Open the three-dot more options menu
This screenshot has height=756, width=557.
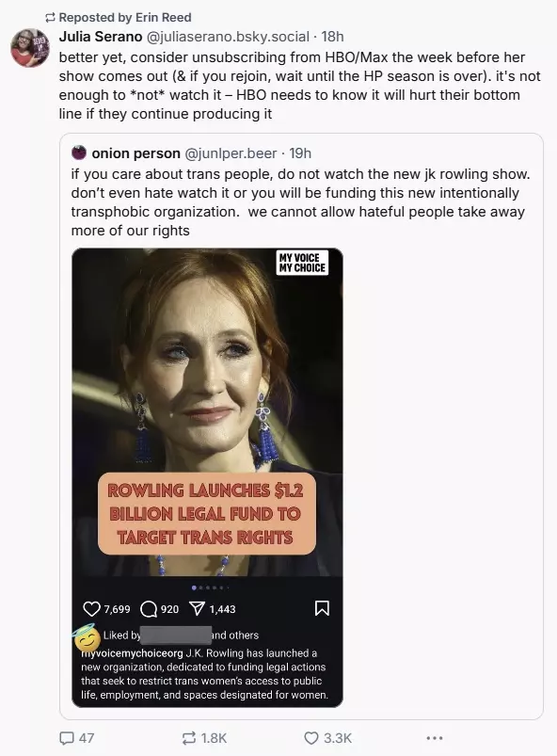434,738
